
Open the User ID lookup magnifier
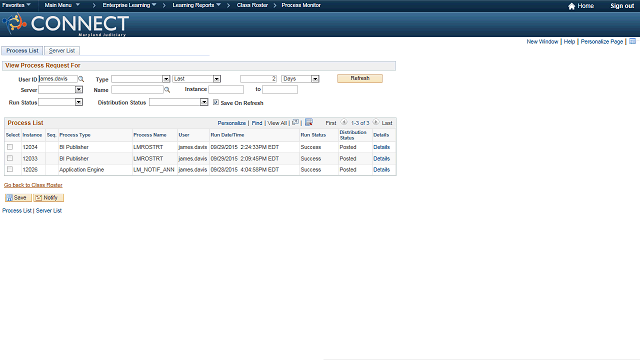pos(81,79)
